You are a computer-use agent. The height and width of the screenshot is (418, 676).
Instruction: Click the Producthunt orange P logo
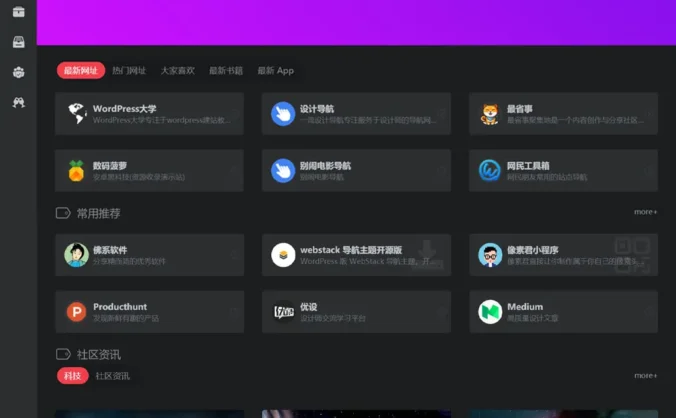tap(76, 312)
